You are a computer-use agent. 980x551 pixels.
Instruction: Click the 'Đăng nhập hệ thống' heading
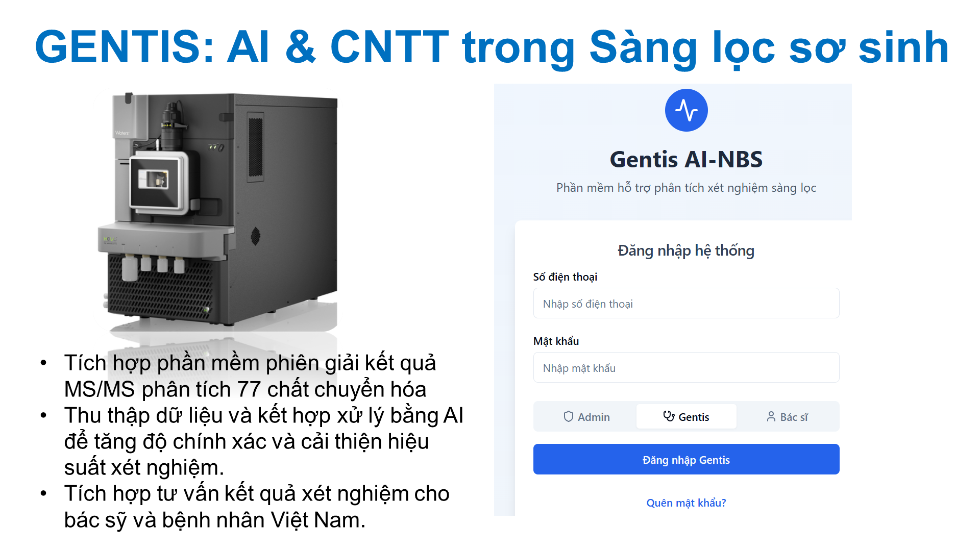pos(686,251)
